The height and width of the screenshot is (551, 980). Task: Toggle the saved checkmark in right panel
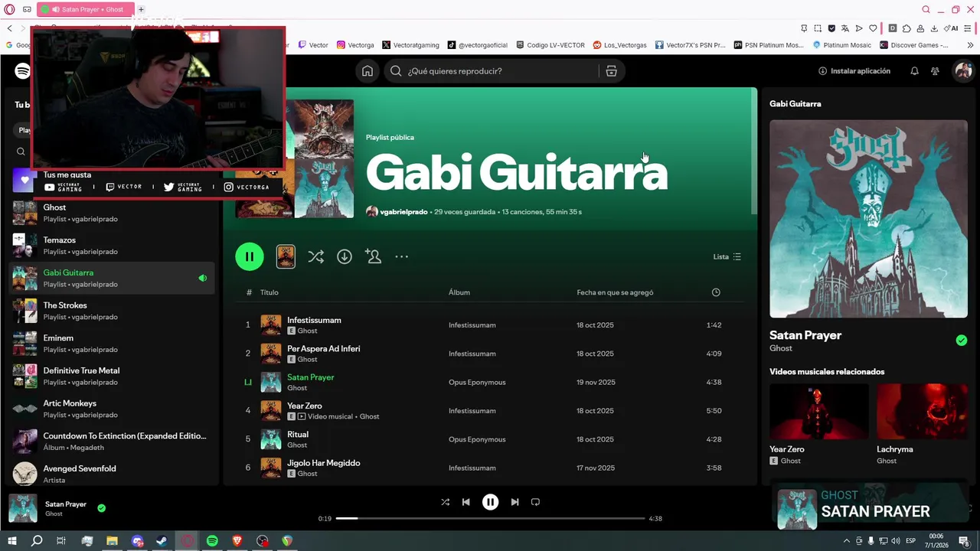(x=962, y=341)
